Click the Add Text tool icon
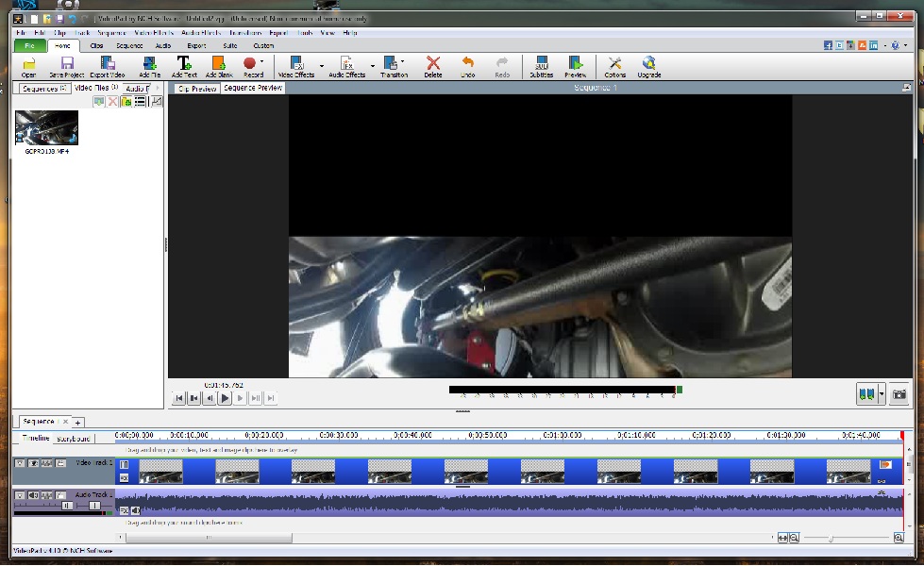Image resolution: width=924 pixels, height=566 pixels. coord(183,62)
